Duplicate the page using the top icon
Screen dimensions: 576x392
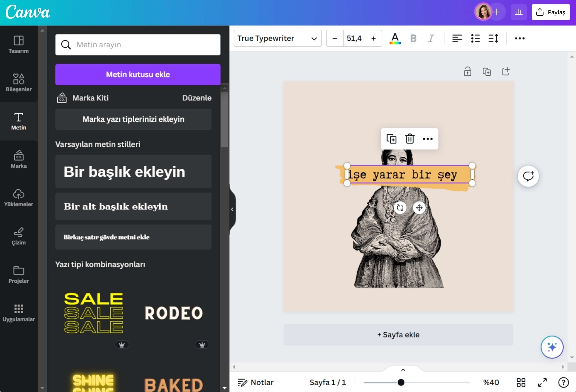[487, 71]
